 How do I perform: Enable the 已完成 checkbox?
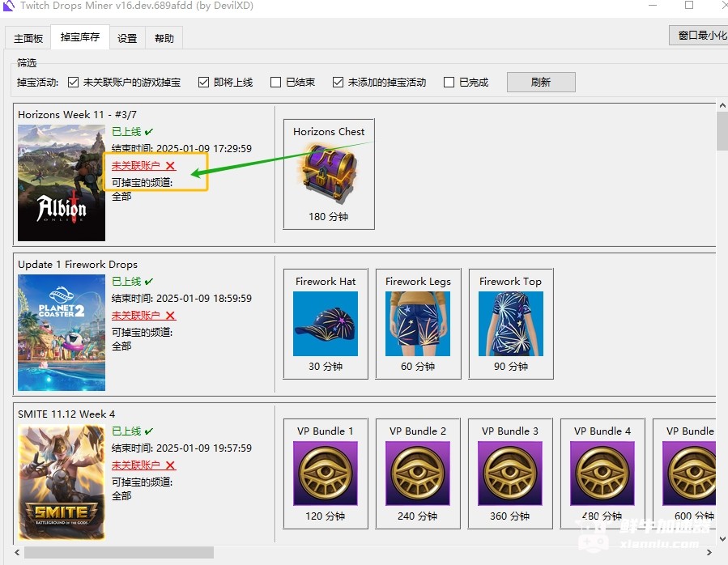(449, 83)
